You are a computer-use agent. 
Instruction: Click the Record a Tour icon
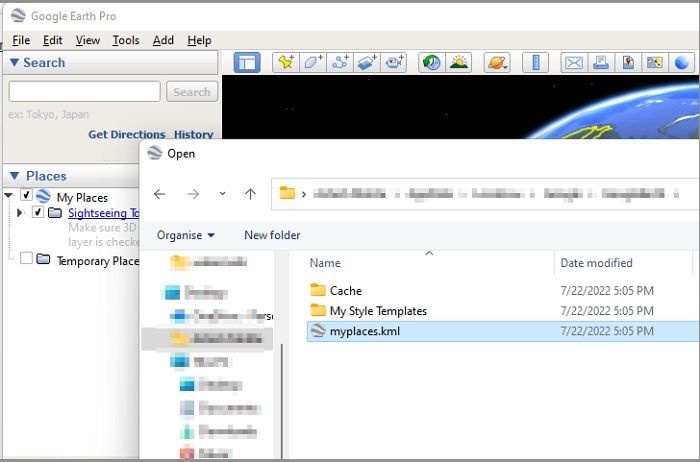394,62
